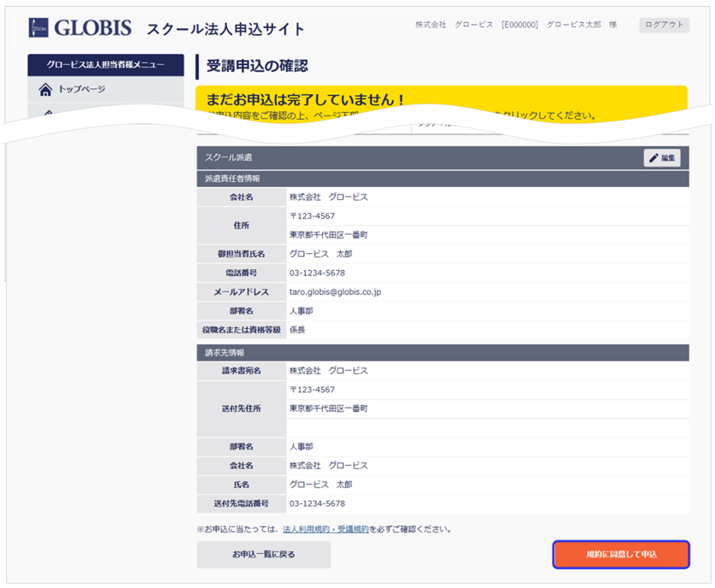Click 規約に同意して申込 button
Viewport: 715px width, 588px height.
tap(621, 554)
